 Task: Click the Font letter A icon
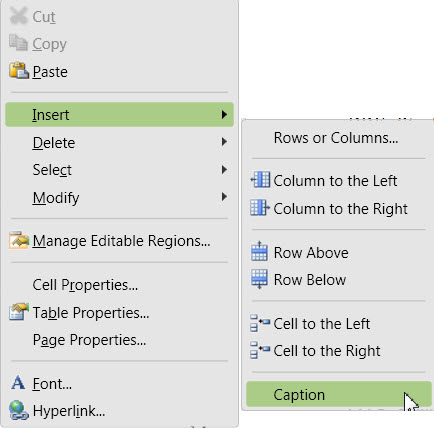[18, 383]
